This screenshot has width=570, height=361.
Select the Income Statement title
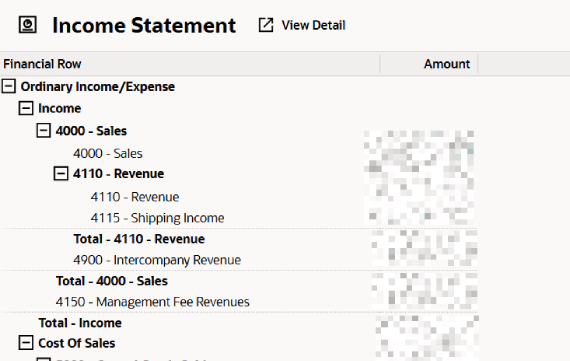[x=144, y=25]
